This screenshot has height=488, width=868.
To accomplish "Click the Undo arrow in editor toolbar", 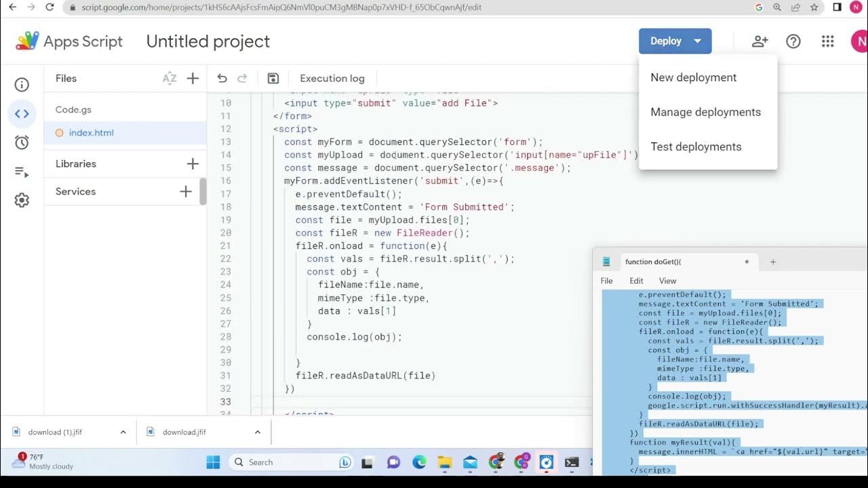I will coord(222,79).
